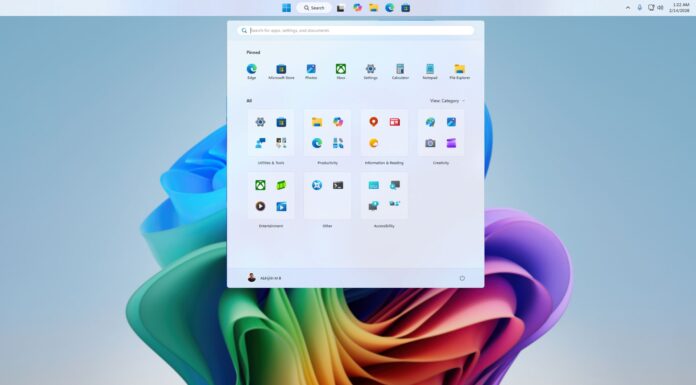Open Edge in the Productivity folder
The width and height of the screenshot is (696, 385).
317,143
